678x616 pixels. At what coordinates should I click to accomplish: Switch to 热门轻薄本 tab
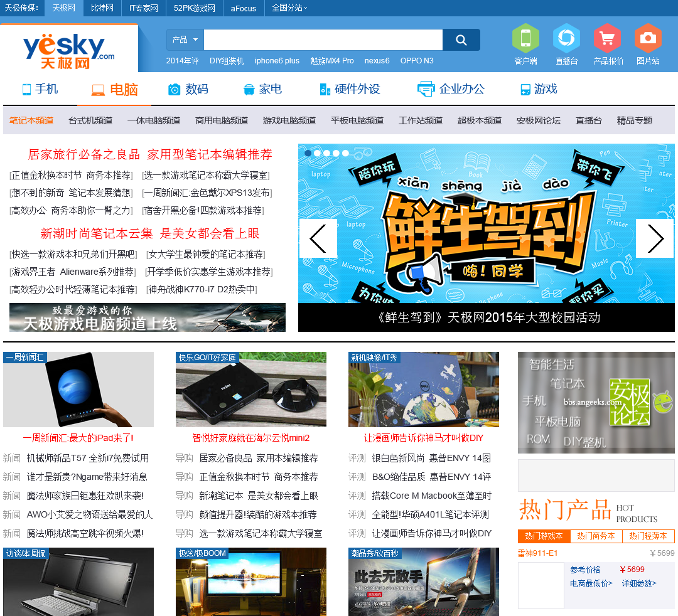[648, 536]
